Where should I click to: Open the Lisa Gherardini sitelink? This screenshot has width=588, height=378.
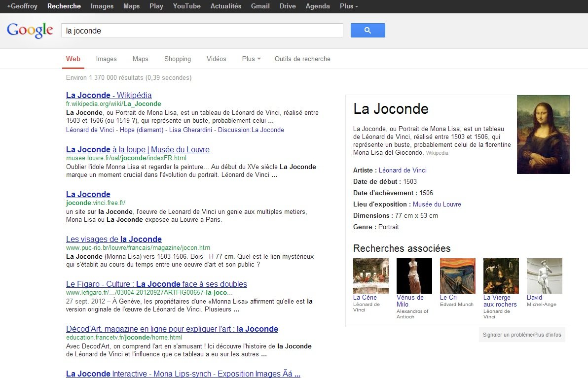click(190, 130)
